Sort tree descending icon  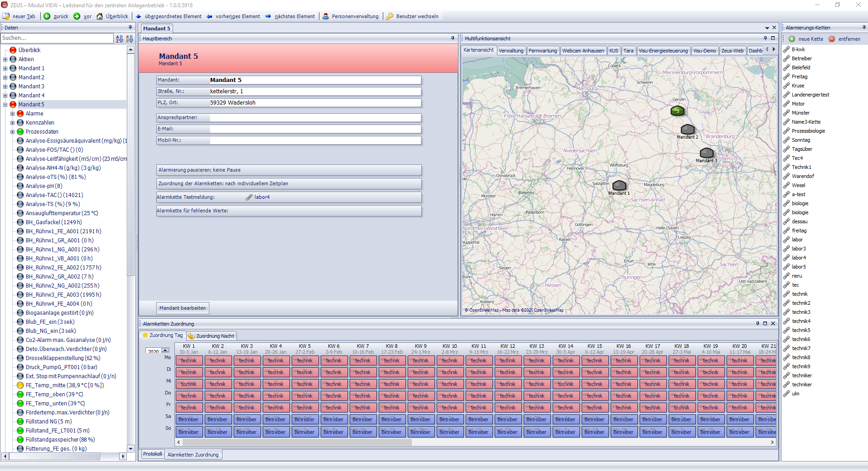pyautogui.click(x=130, y=38)
